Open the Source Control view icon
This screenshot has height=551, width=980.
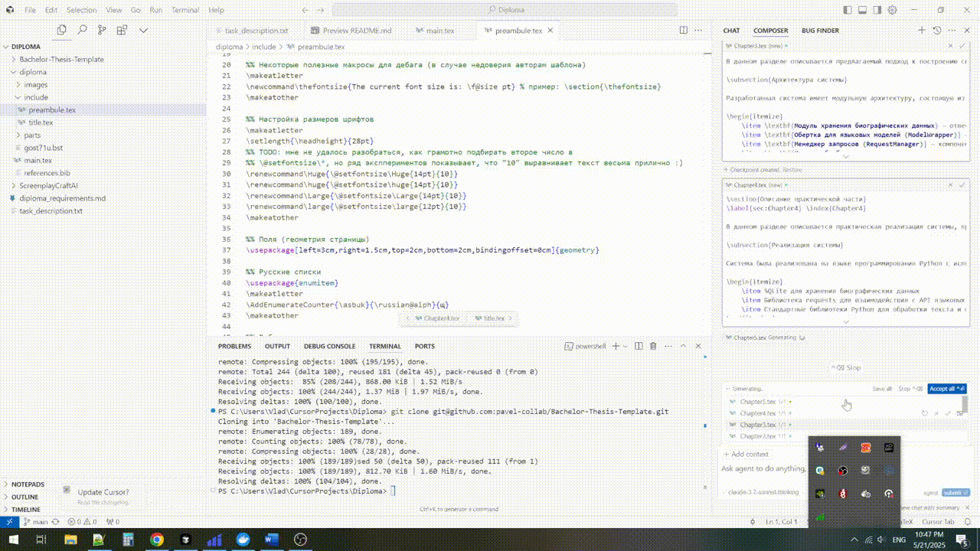102,30
